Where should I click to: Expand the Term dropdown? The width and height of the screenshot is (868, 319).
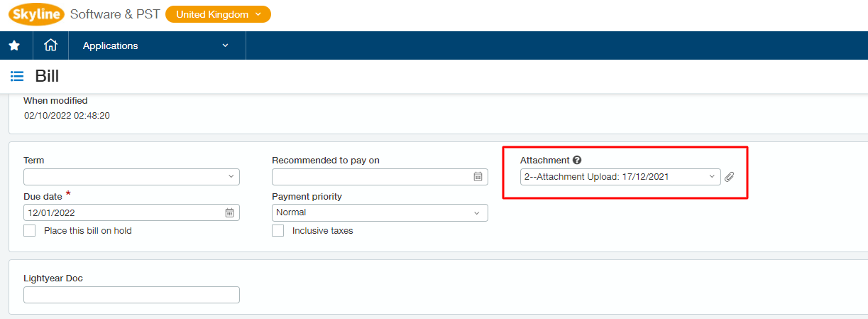pyautogui.click(x=131, y=176)
